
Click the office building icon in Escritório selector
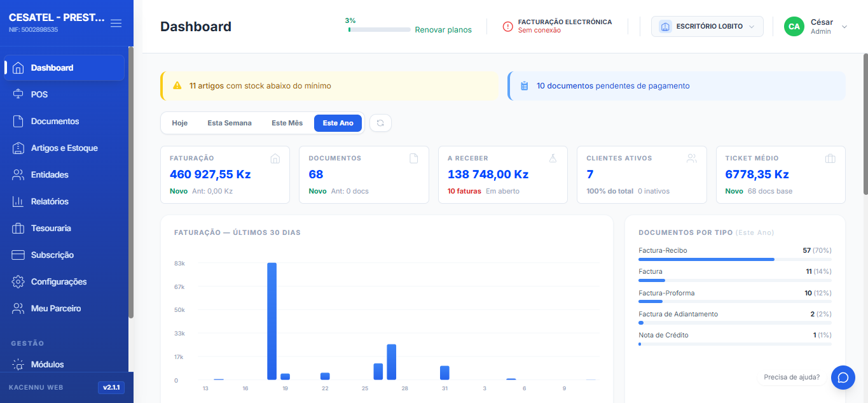coord(665,26)
